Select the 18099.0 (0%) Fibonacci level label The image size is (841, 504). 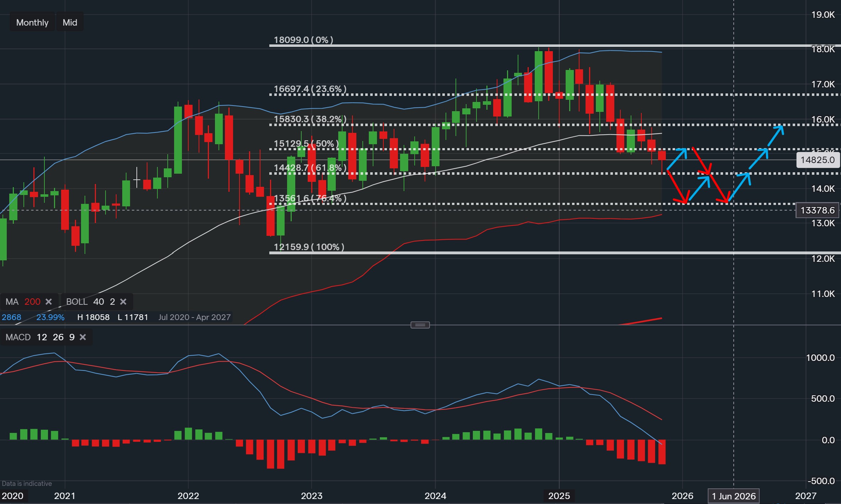[x=303, y=40]
